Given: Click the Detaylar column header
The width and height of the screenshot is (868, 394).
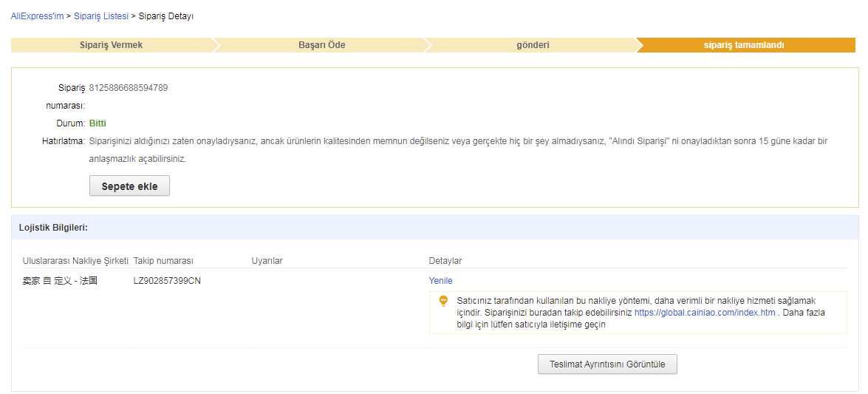Looking at the screenshot, I should 445,260.
